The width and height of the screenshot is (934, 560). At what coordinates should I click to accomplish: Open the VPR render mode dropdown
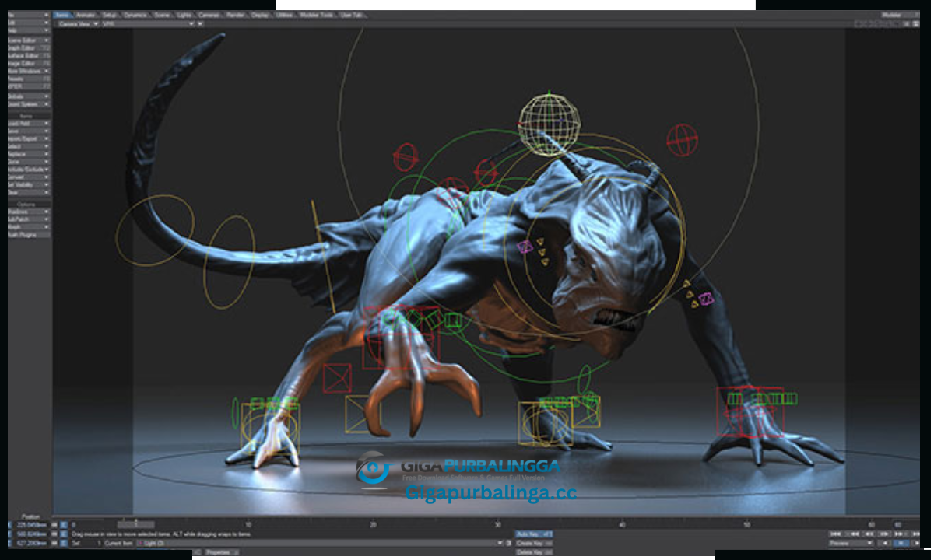[148, 24]
